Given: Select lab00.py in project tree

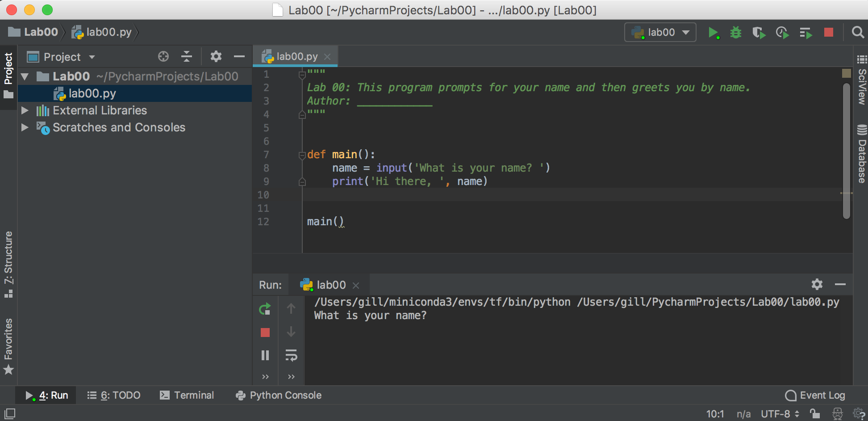Looking at the screenshot, I should (x=135, y=93).
